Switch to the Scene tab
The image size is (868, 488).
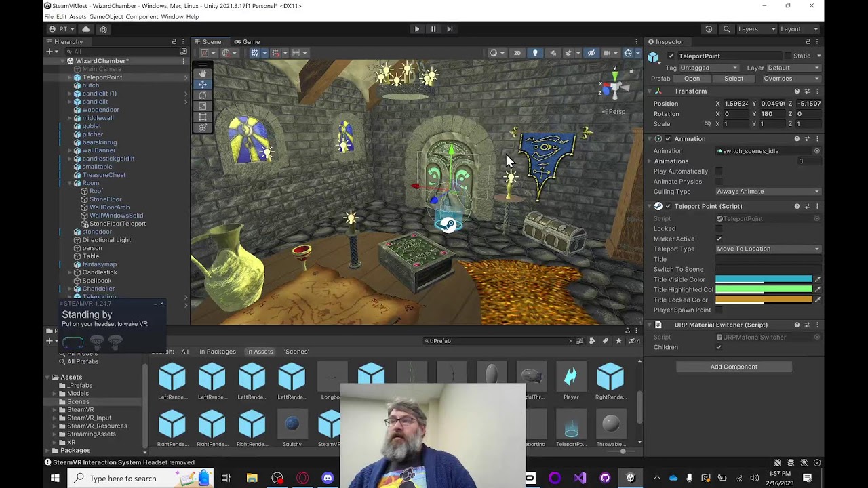pyautogui.click(x=208, y=42)
